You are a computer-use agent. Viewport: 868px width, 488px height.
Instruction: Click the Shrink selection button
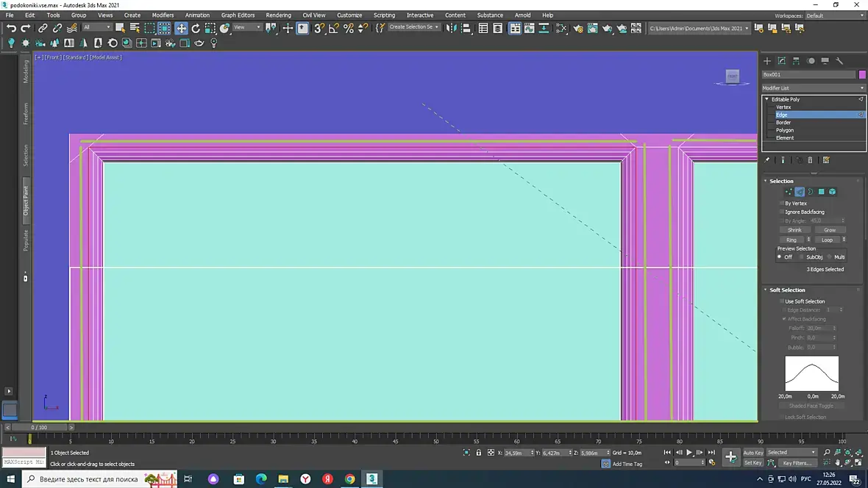coord(794,229)
